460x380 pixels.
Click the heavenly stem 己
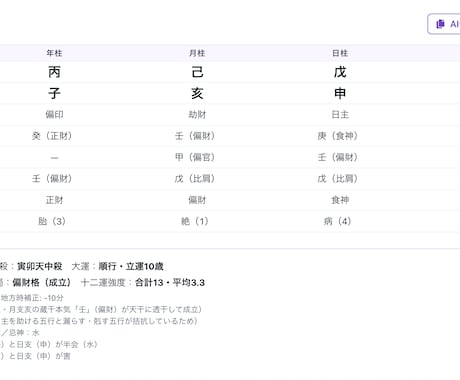pyautogui.click(x=197, y=72)
